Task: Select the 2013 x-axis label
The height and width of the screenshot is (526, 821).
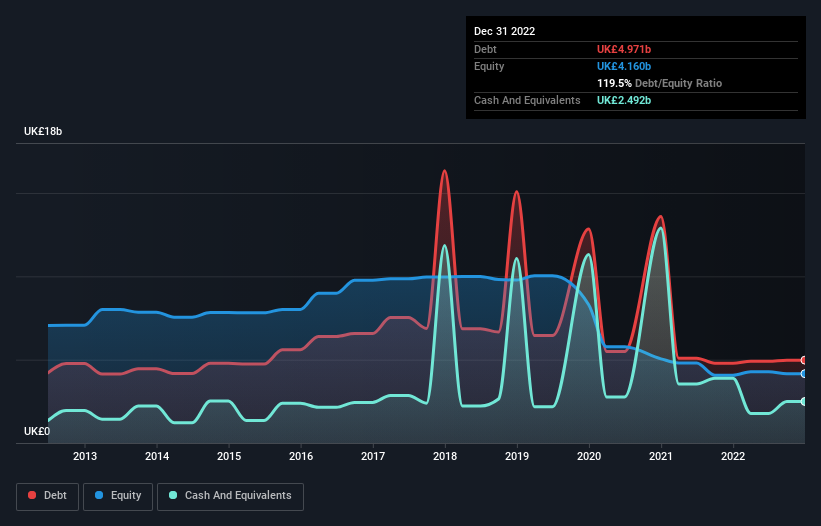Action: click(x=85, y=456)
